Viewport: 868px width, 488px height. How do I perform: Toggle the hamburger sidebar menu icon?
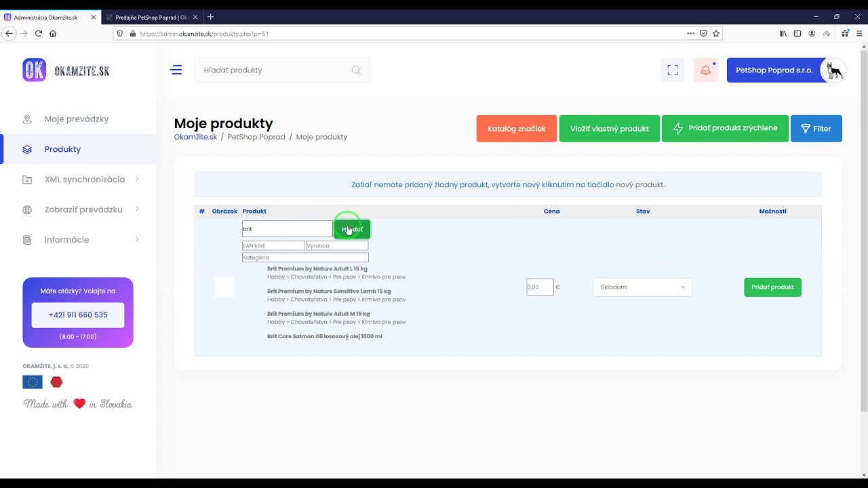tap(176, 70)
